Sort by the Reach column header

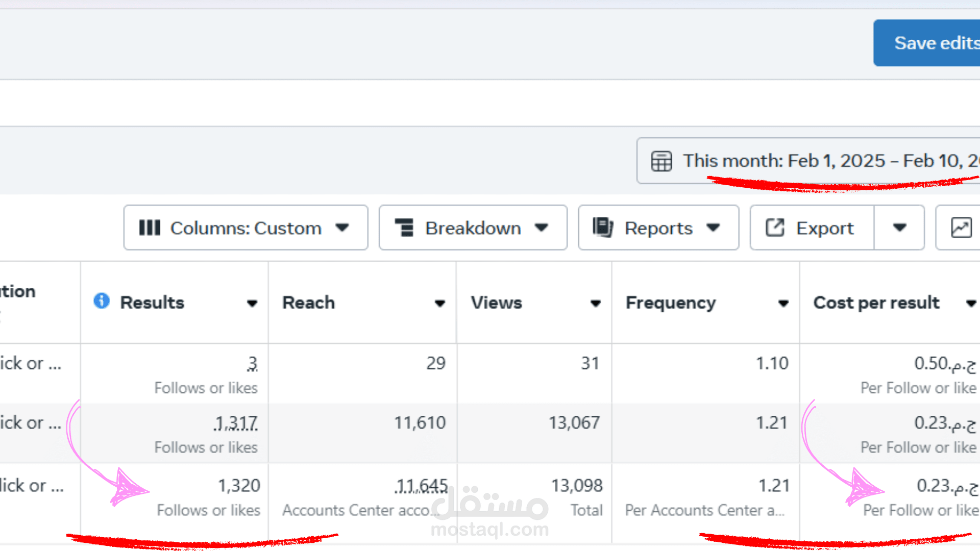(x=309, y=303)
